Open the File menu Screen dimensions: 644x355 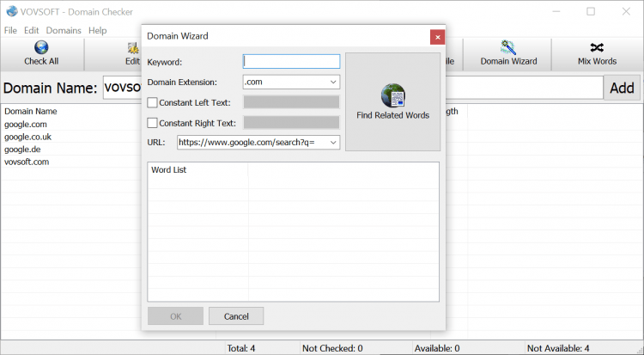[x=10, y=30]
